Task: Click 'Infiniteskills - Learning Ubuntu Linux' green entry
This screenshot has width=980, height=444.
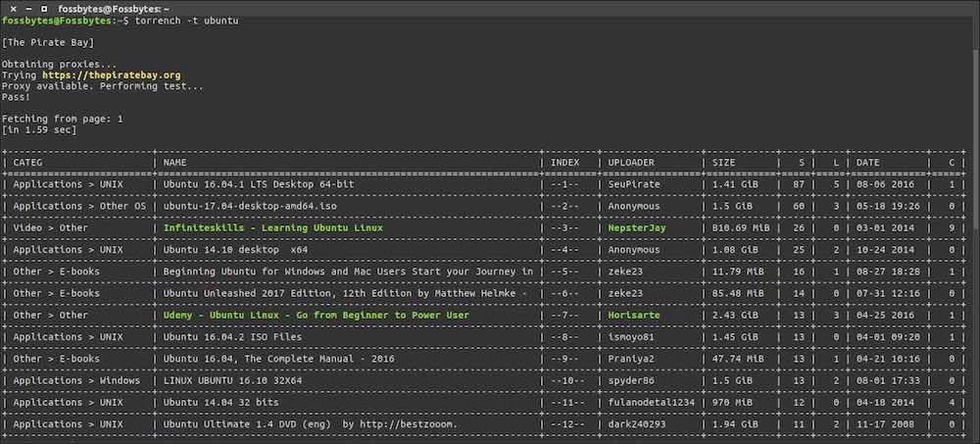Action: pyautogui.click(x=272, y=228)
